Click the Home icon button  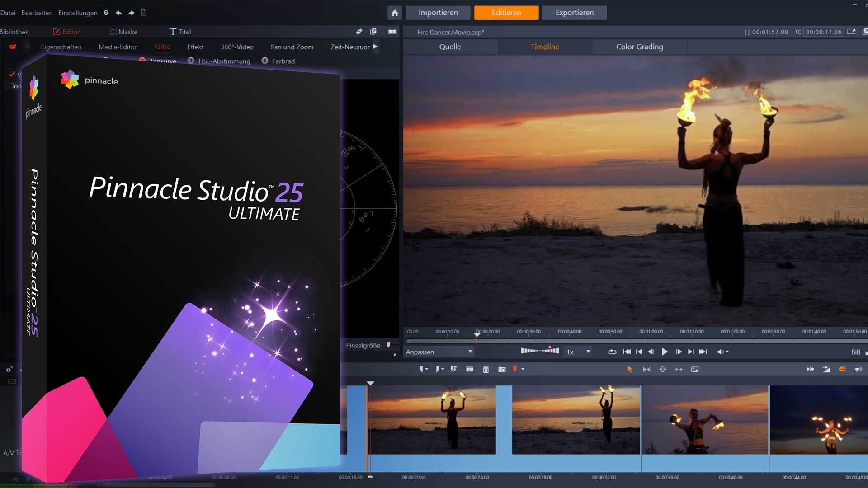pos(395,13)
